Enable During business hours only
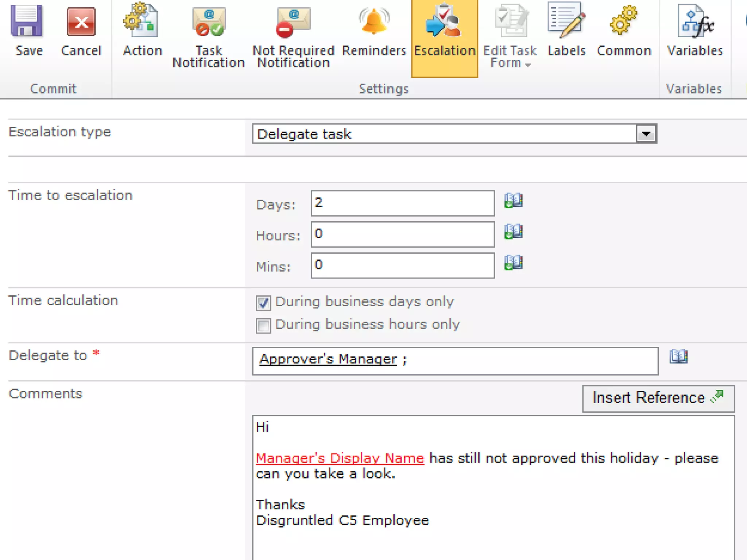Image resolution: width=747 pixels, height=560 pixels. click(x=263, y=326)
